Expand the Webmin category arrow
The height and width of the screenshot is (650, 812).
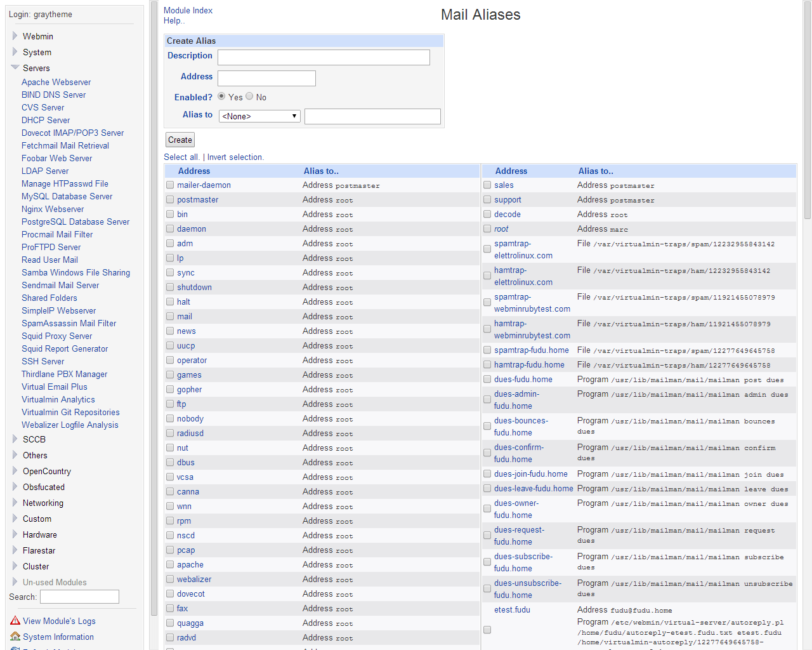15,36
